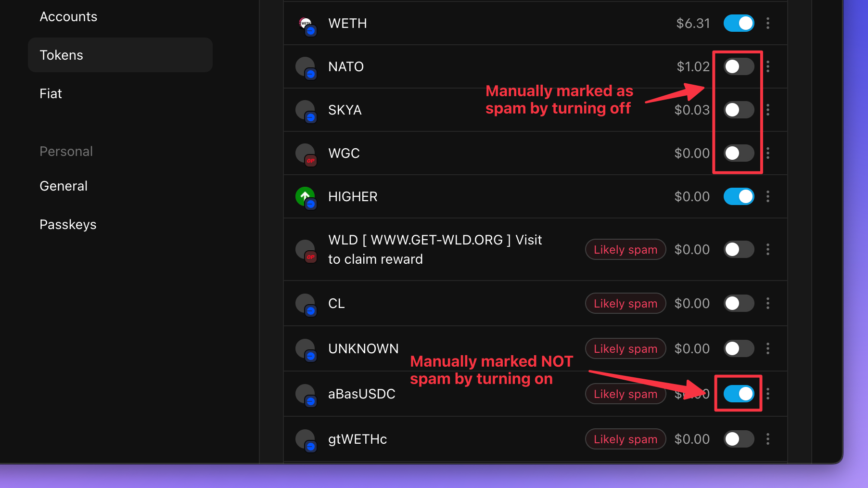Open the three-dot menu for HIGHER

coord(768,196)
